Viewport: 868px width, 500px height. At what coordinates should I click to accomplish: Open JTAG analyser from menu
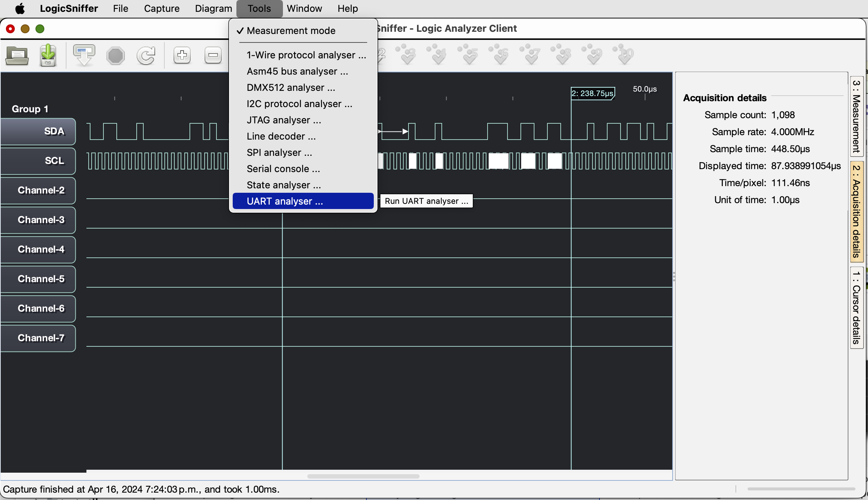[303, 120]
